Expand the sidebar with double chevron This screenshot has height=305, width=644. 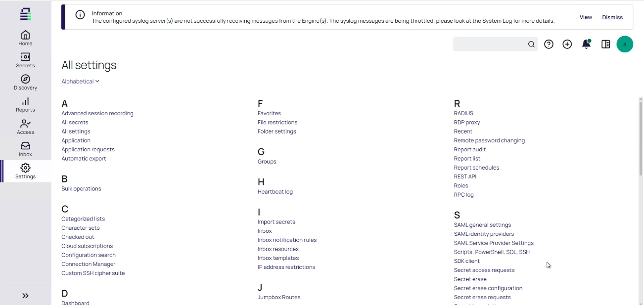(25, 296)
